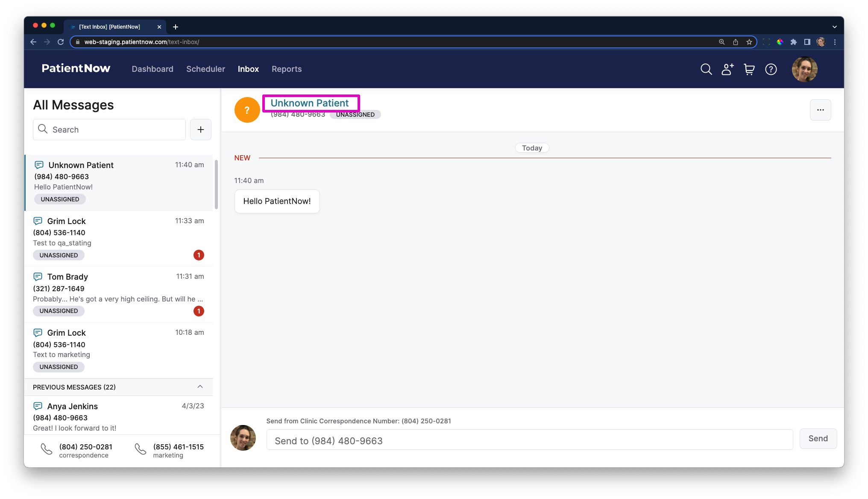Click the browser share icon

coord(735,42)
